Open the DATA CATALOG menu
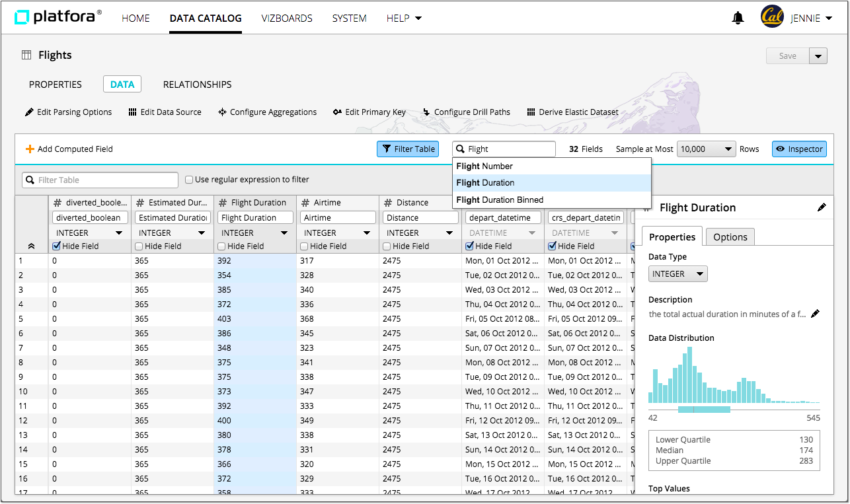850x504 pixels. click(206, 18)
